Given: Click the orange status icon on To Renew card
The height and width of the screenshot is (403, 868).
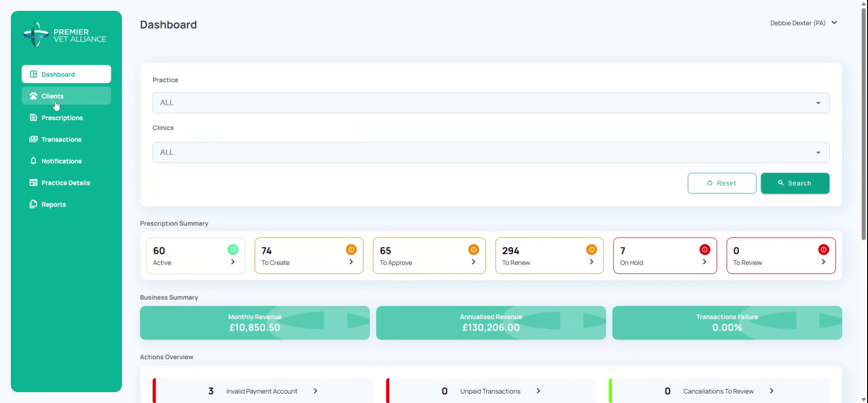Looking at the screenshot, I should click(x=591, y=249).
